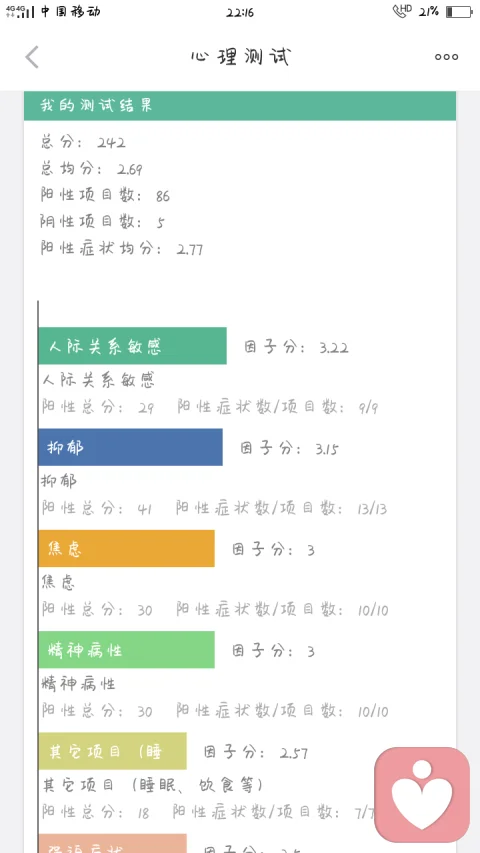Viewport: 480px width, 853px height.
Task: Tap the 阳性症状均分 2.77 line
Action: click(x=122, y=249)
